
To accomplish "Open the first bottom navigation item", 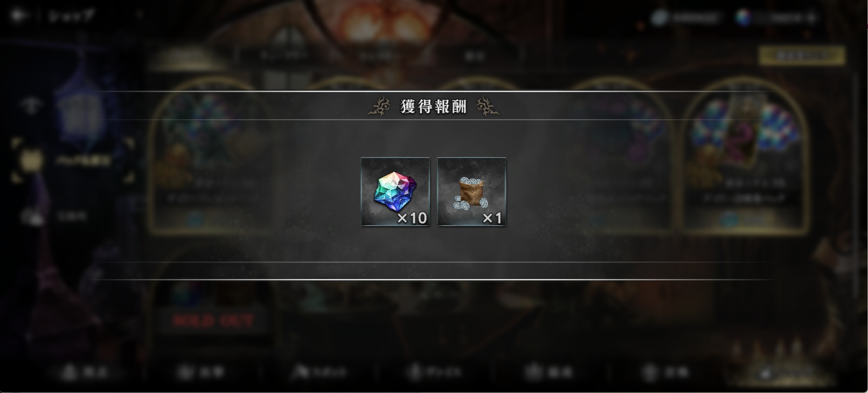I will click(x=85, y=372).
